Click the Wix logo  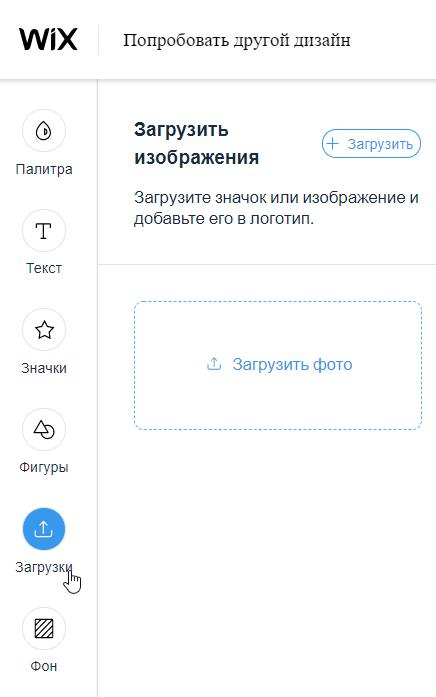point(48,39)
